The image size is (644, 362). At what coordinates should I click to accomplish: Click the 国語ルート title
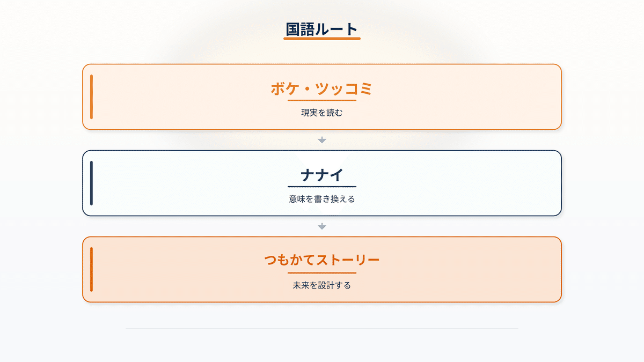click(x=322, y=29)
